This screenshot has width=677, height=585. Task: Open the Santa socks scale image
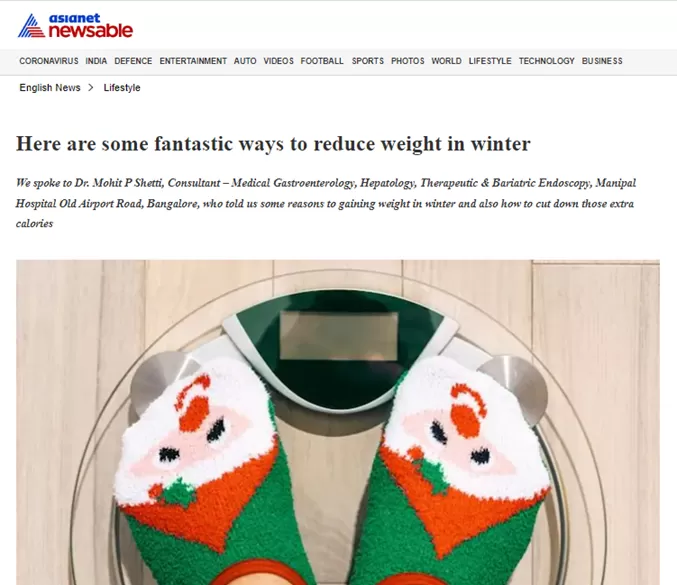pos(338,422)
